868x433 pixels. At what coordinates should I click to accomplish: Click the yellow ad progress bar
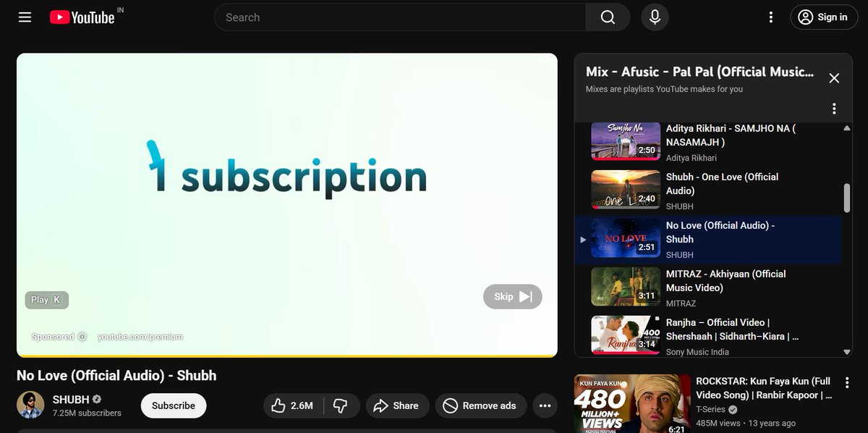coord(287,356)
